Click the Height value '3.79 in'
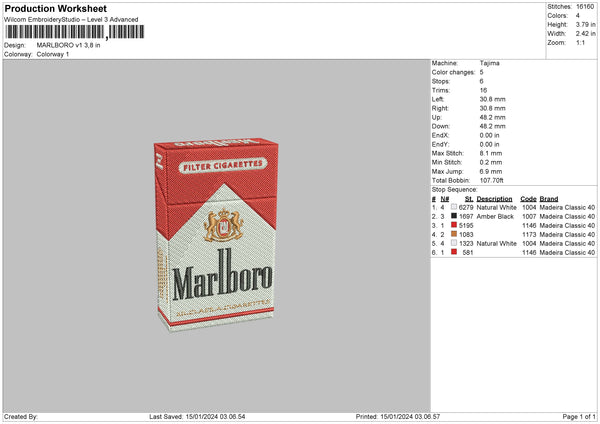 (585, 24)
